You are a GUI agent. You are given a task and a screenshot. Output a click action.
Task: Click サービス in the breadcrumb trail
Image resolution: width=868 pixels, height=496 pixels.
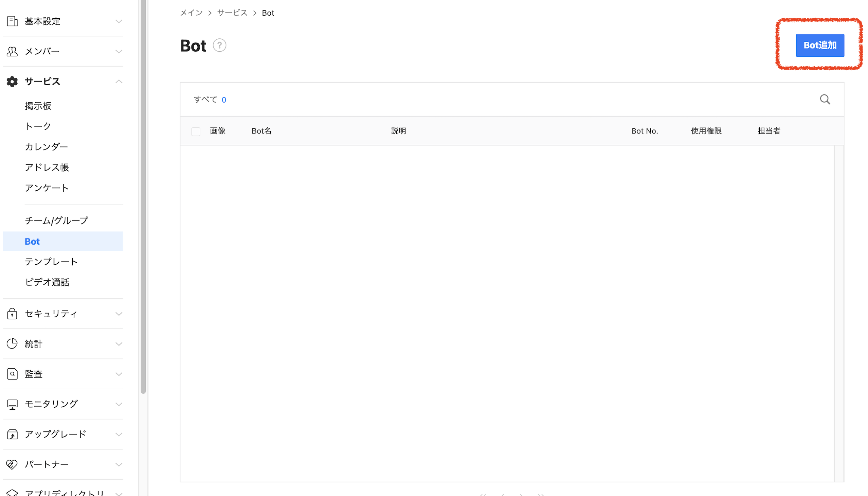tap(232, 13)
